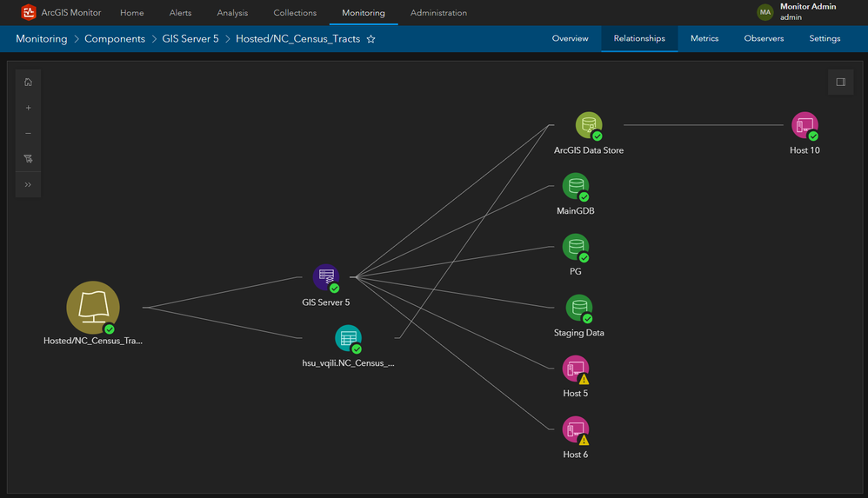Open the Administration menu

[438, 13]
